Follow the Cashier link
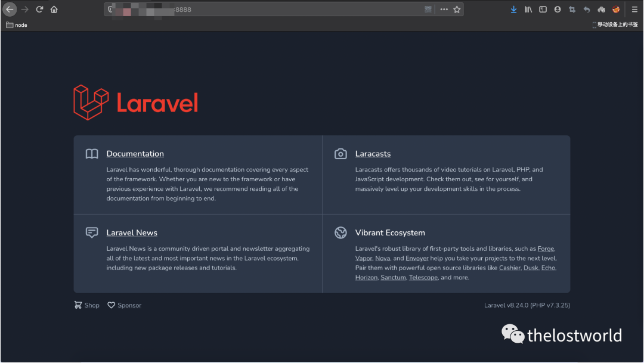This screenshot has width=644, height=363. pyautogui.click(x=510, y=268)
